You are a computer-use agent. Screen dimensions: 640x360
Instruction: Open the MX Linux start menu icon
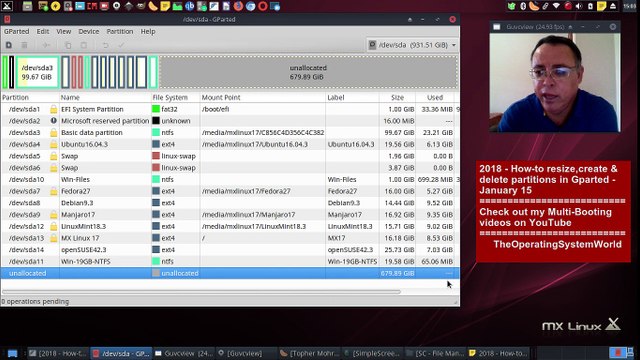tap(7, 6)
